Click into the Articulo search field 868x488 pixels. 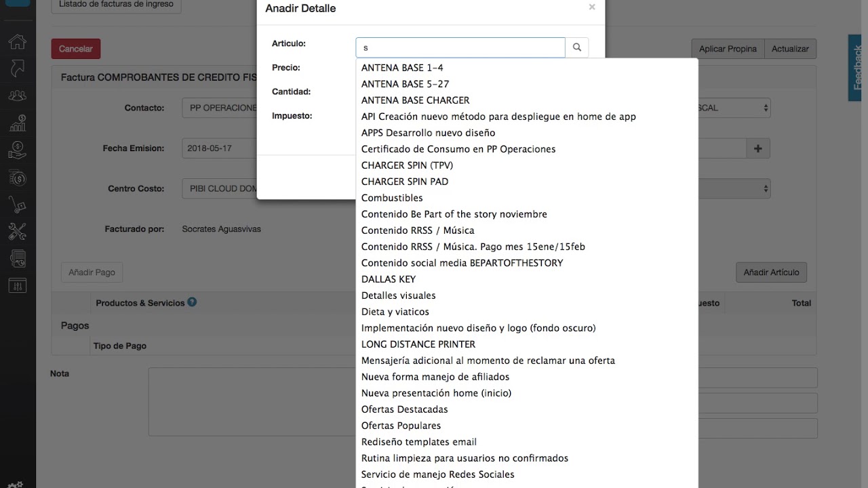tap(460, 47)
